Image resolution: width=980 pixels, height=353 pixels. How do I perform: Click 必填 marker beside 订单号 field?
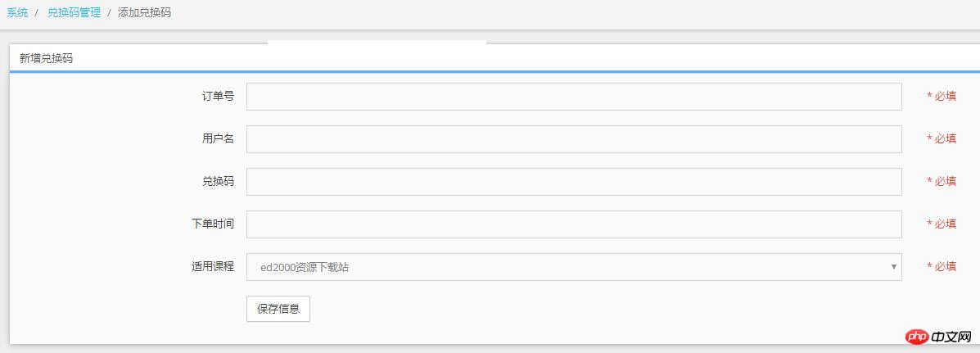click(942, 97)
